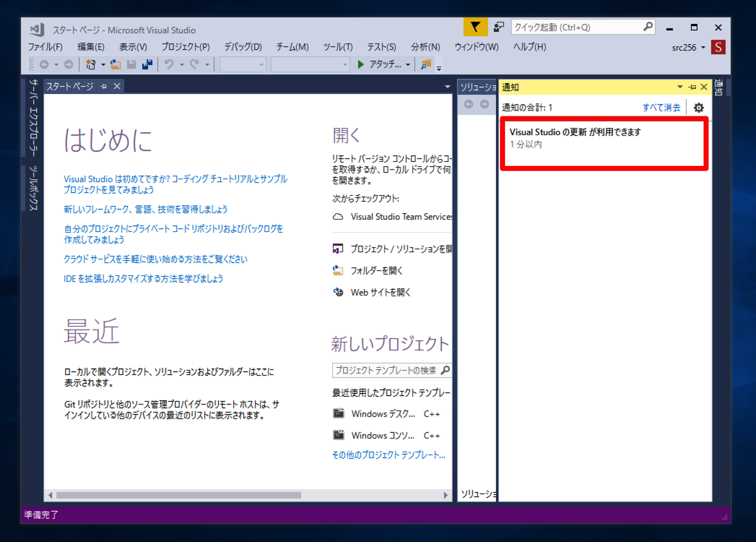This screenshot has height=542, width=756.
Task: Click the クイック起動 search box
Action: tap(576, 27)
